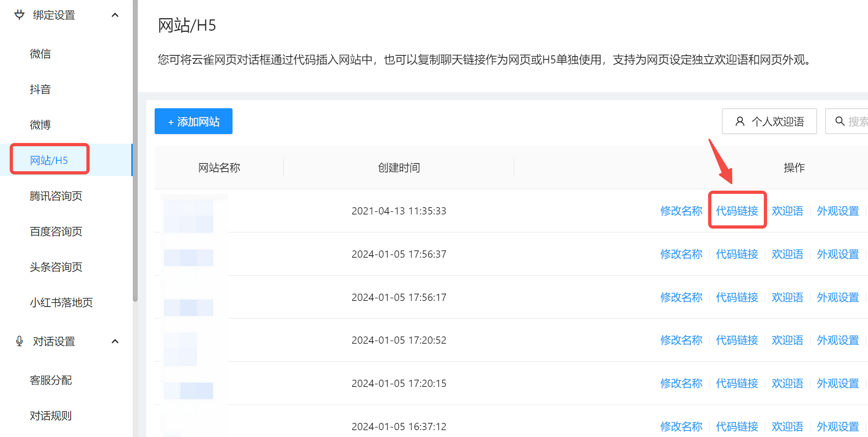Click 修改名称 on the 2024-01-05 17:56:37 row
Viewport: 868px width, 437px height.
(681, 254)
